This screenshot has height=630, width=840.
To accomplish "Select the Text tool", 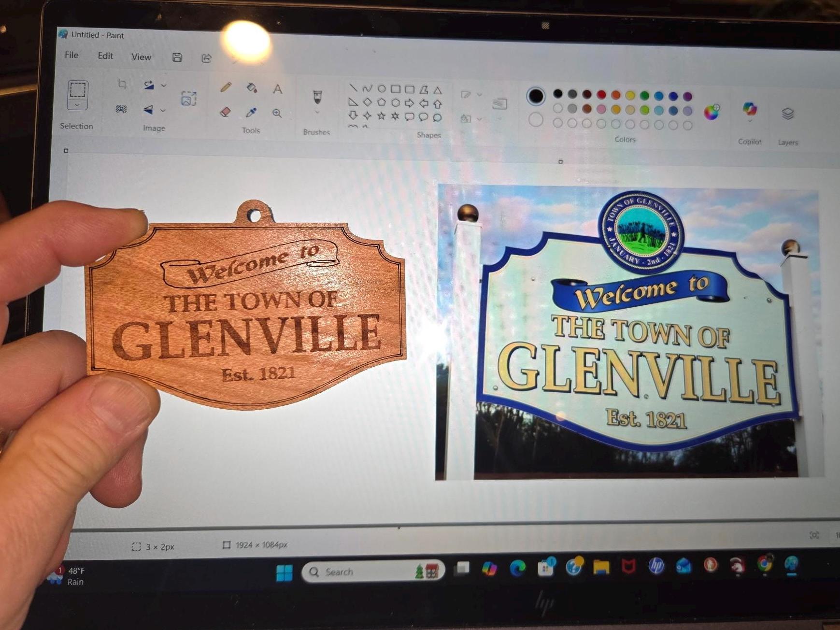I will pos(277,89).
